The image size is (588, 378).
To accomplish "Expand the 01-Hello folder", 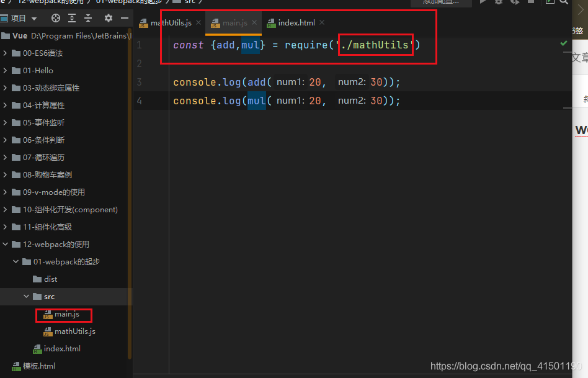I will pyautogui.click(x=5, y=70).
